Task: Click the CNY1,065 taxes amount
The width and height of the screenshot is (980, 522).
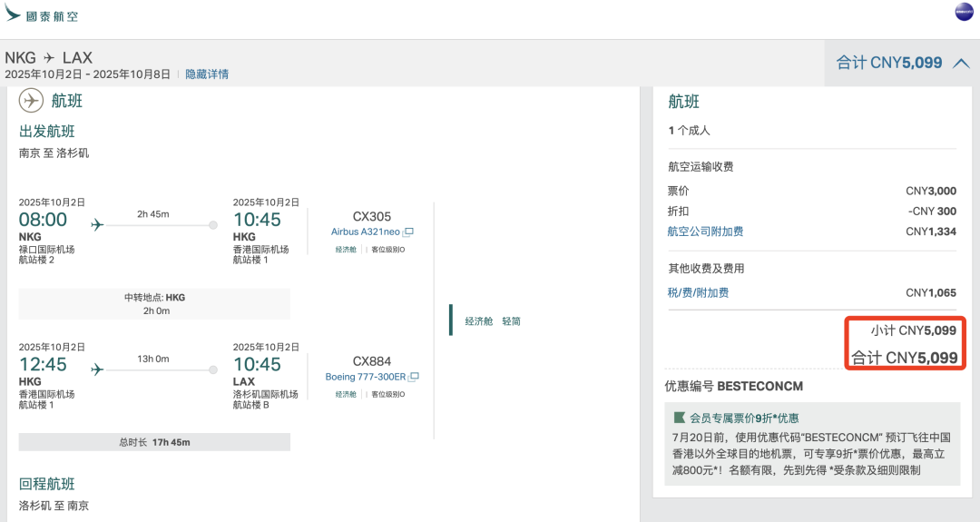Action: (x=931, y=292)
